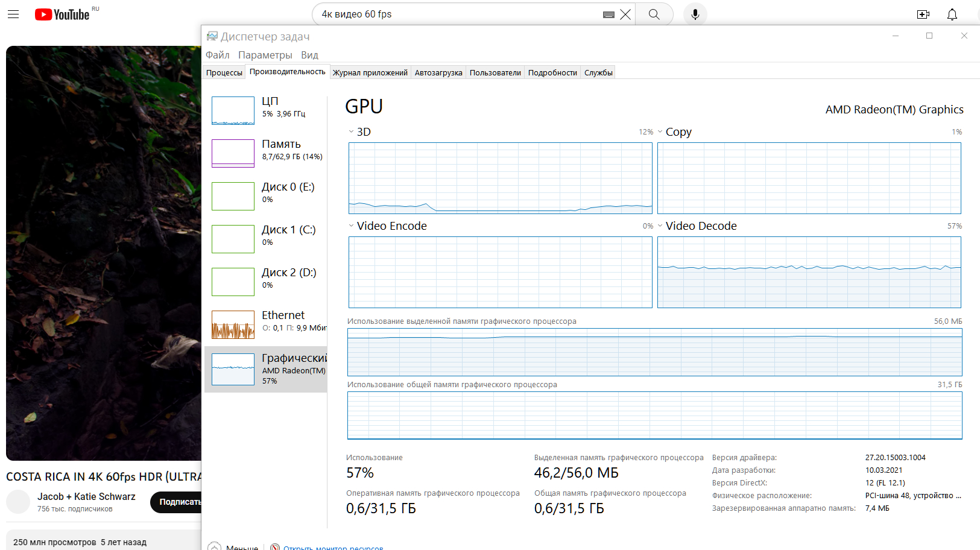The height and width of the screenshot is (550, 980).
Task: Open the Copy graph selector dropdown
Action: pyautogui.click(x=660, y=132)
